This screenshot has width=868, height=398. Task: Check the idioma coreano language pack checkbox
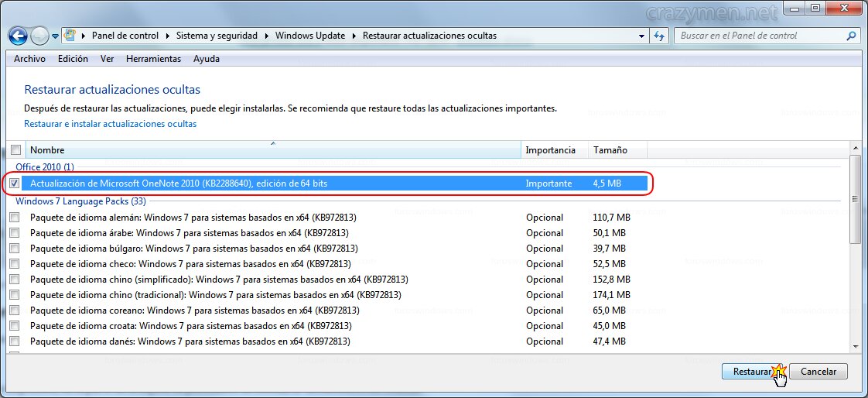click(x=15, y=311)
